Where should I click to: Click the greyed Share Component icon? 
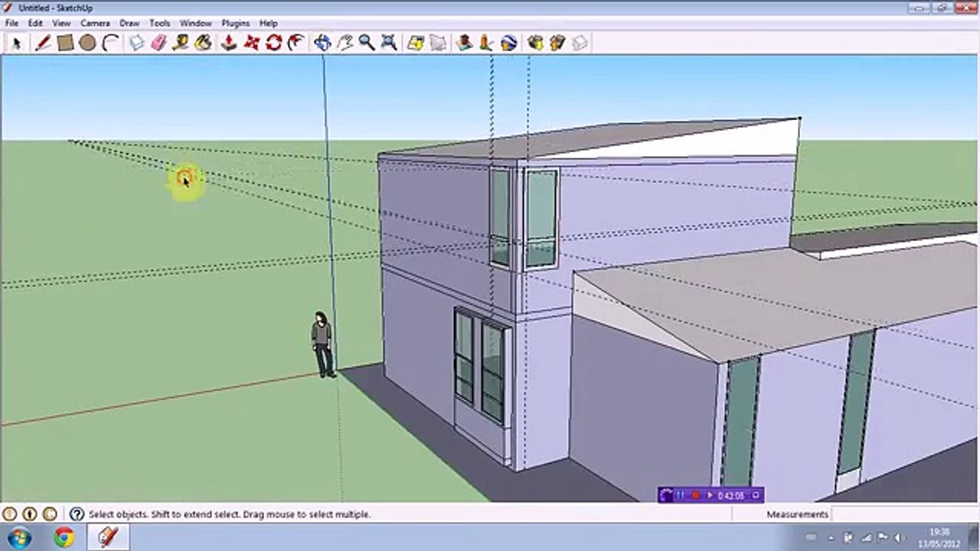(x=580, y=43)
